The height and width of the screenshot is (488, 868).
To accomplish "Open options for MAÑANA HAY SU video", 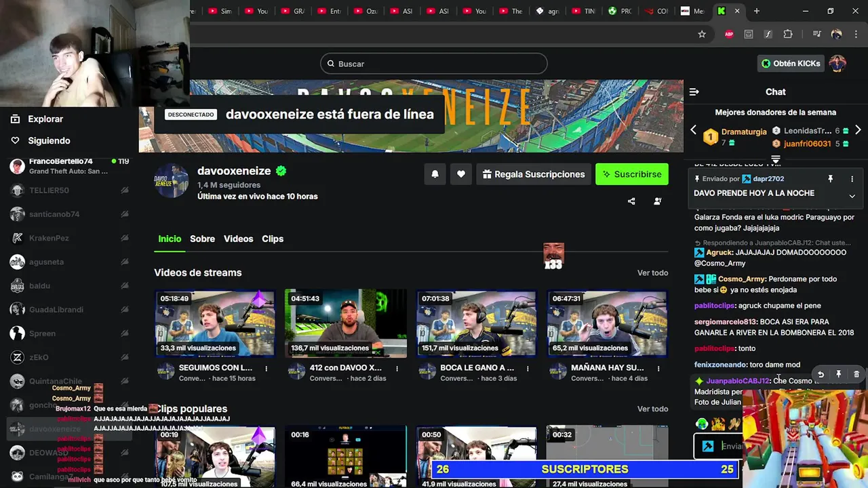I will 658,369.
